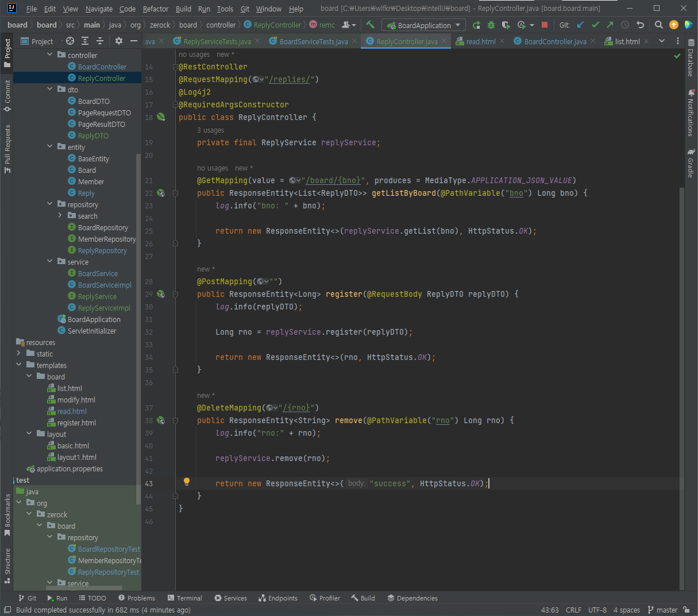The height and width of the screenshot is (616, 698).
Task: Start debugging with the green bug icon
Action: 491,25
